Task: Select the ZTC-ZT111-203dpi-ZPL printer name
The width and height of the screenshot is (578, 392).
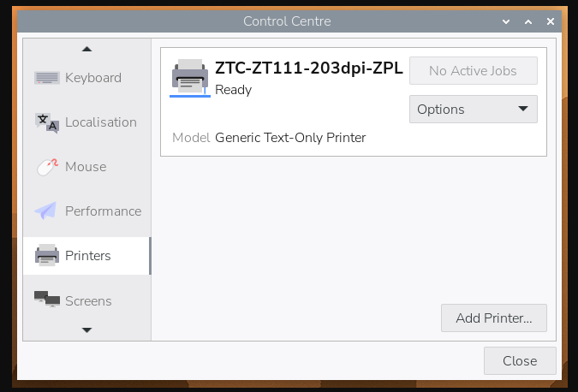Action: tap(308, 69)
